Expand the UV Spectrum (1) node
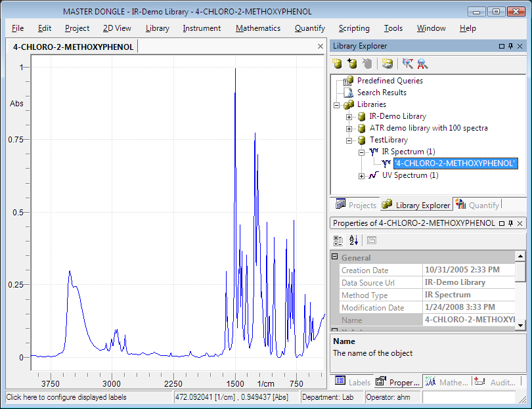Screen dimensions: 532x409 click(361, 175)
